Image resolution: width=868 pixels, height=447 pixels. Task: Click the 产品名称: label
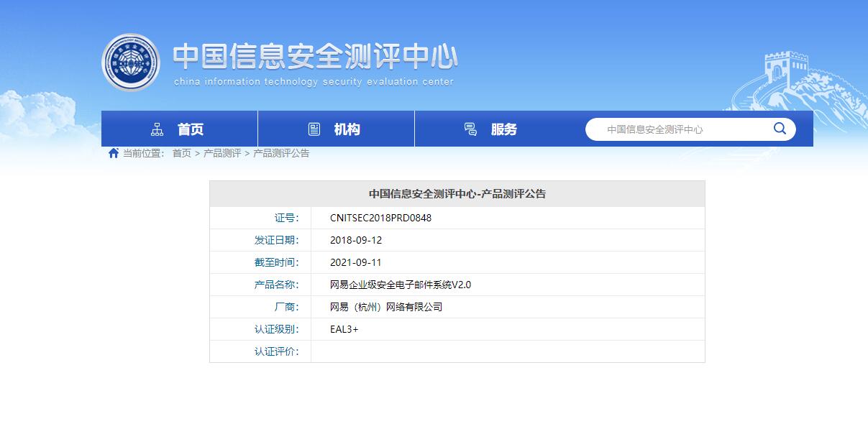pyautogui.click(x=276, y=285)
